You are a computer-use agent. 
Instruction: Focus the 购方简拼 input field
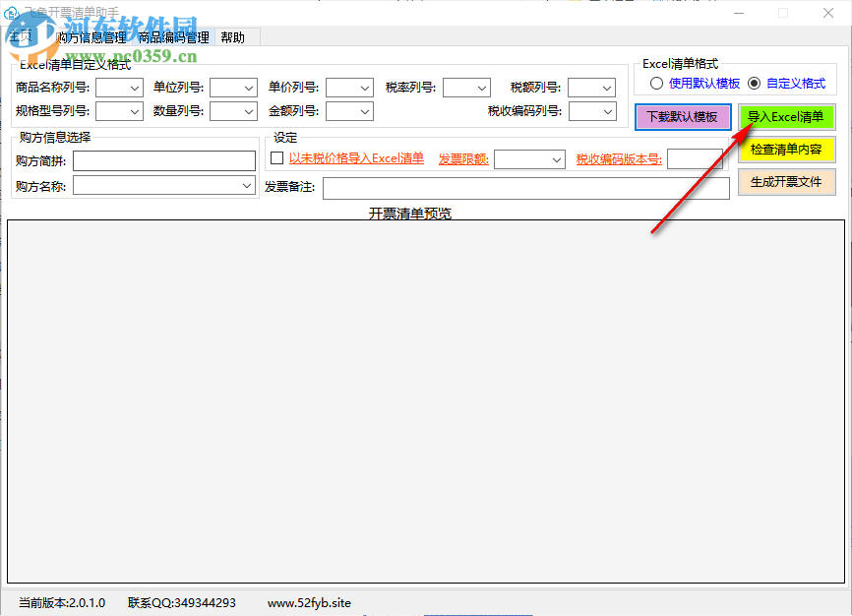[164, 161]
